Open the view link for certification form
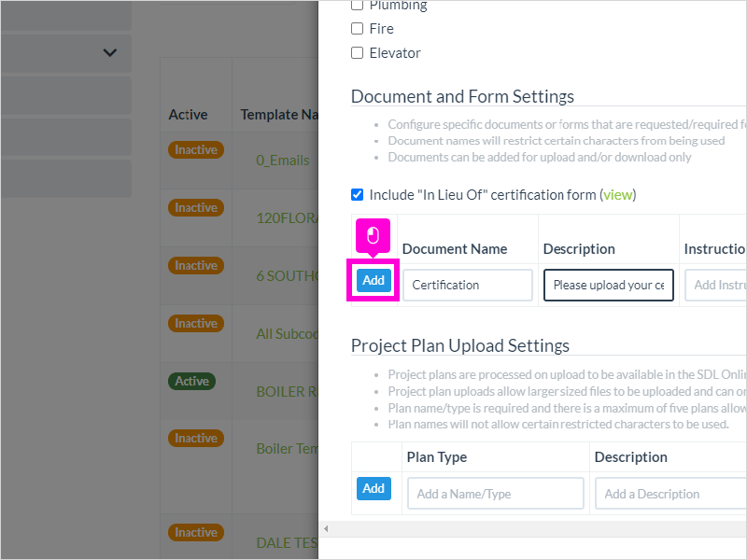Viewport: 747px width, 560px height. 618,195
